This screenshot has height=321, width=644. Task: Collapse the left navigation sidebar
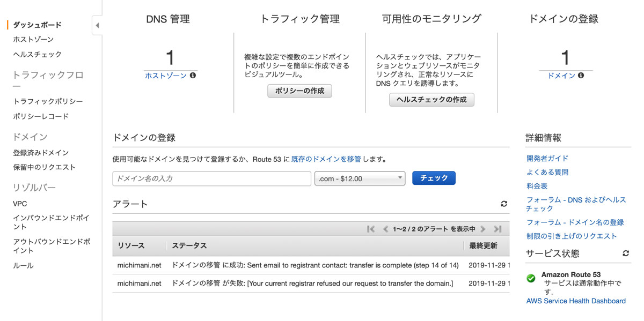pyautogui.click(x=97, y=25)
